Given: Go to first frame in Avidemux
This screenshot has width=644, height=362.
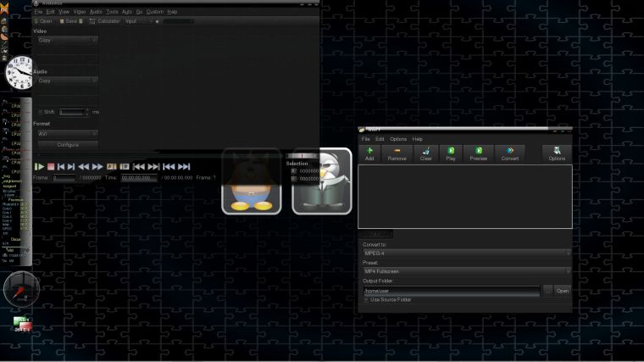Looking at the screenshot, I should [169, 166].
